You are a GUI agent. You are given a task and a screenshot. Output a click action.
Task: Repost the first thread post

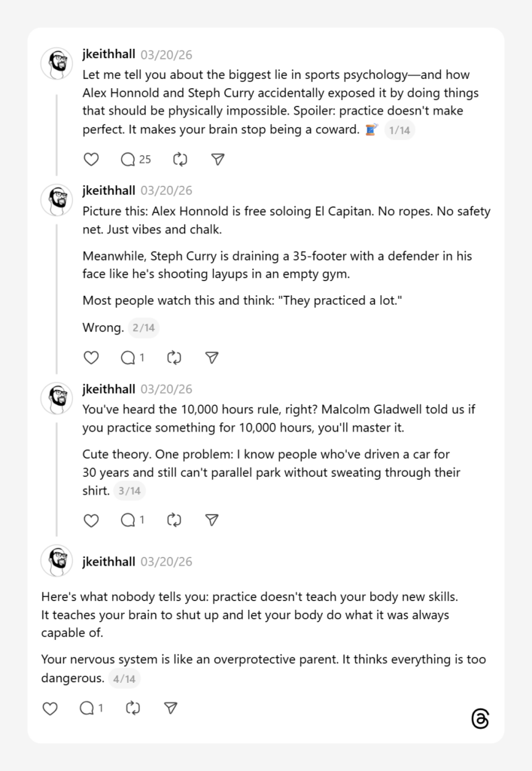(x=180, y=160)
